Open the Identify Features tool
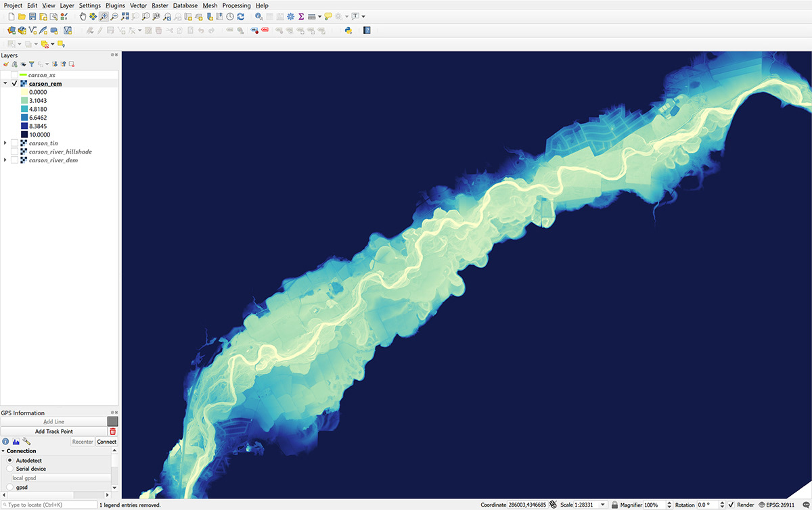Image resolution: width=812 pixels, height=510 pixels. coord(259,17)
